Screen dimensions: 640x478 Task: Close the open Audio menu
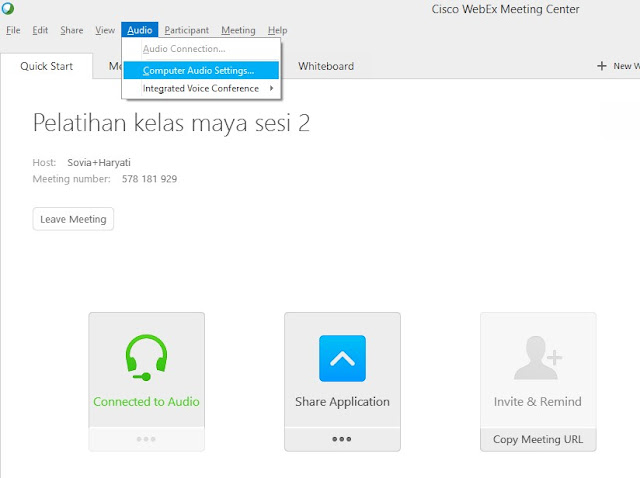(140, 30)
